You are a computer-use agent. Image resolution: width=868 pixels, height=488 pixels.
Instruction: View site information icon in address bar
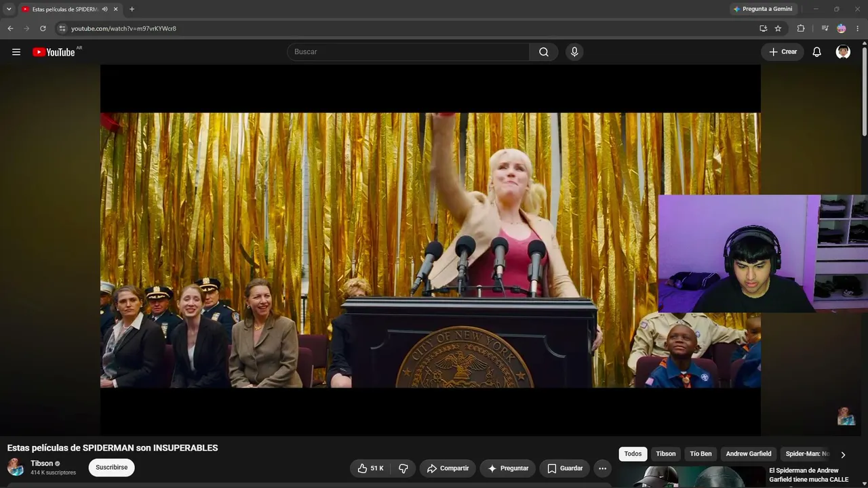click(62, 28)
